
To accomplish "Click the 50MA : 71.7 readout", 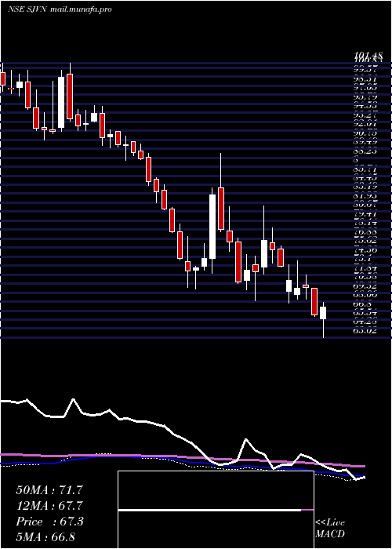I will pyautogui.click(x=49, y=490).
